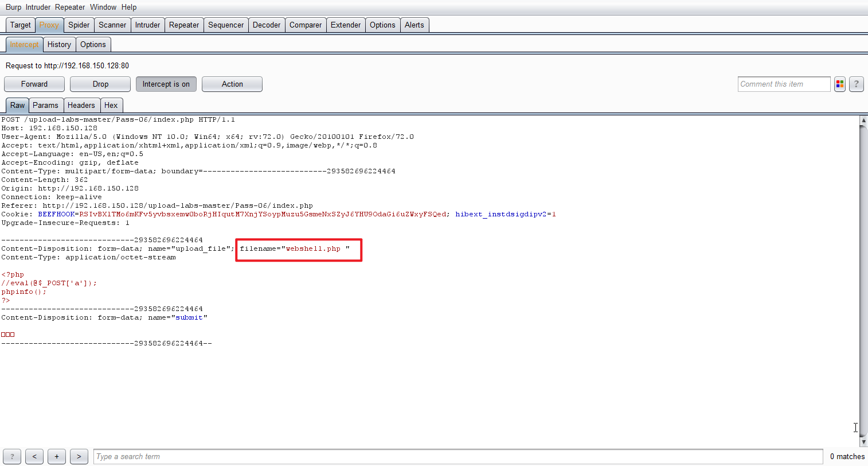Open the Proxy Options sub-tab
This screenshot has width=868, height=466.
pos(93,44)
